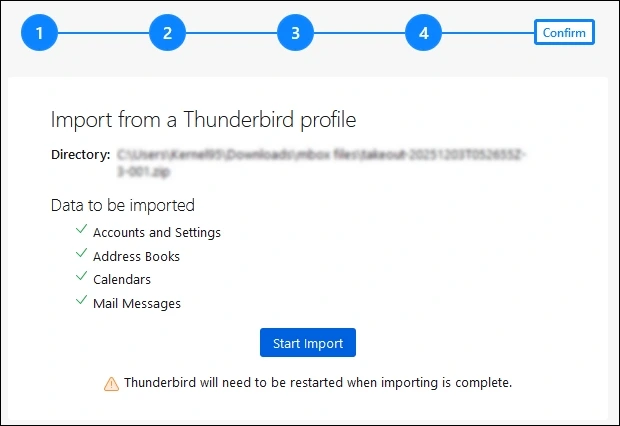Select step 3 in progress bar

click(295, 33)
